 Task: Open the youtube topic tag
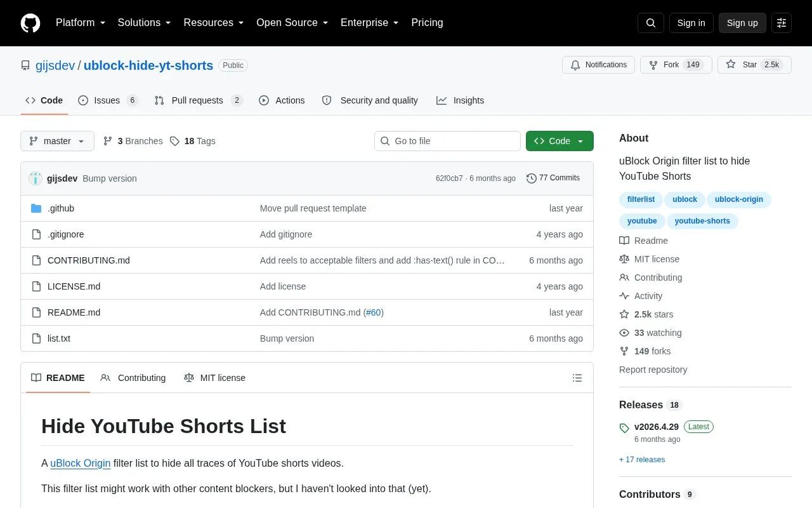(642, 221)
